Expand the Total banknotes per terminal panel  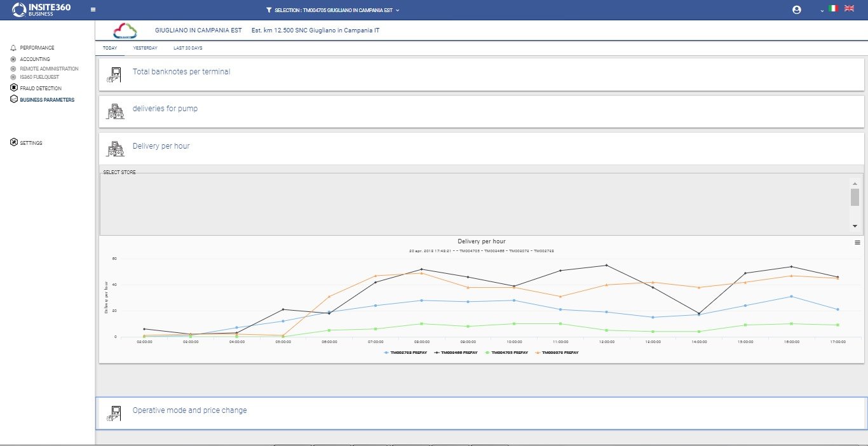[x=181, y=72]
